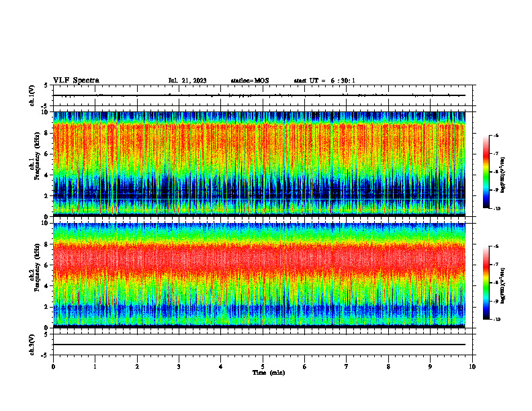Click the 'start UT = 6:30:1' label
532x411 pixels.
click(324, 81)
